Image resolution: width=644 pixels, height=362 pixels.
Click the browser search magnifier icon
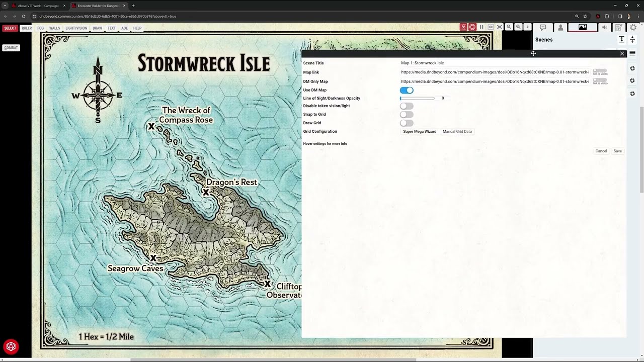pyautogui.click(x=577, y=16)
